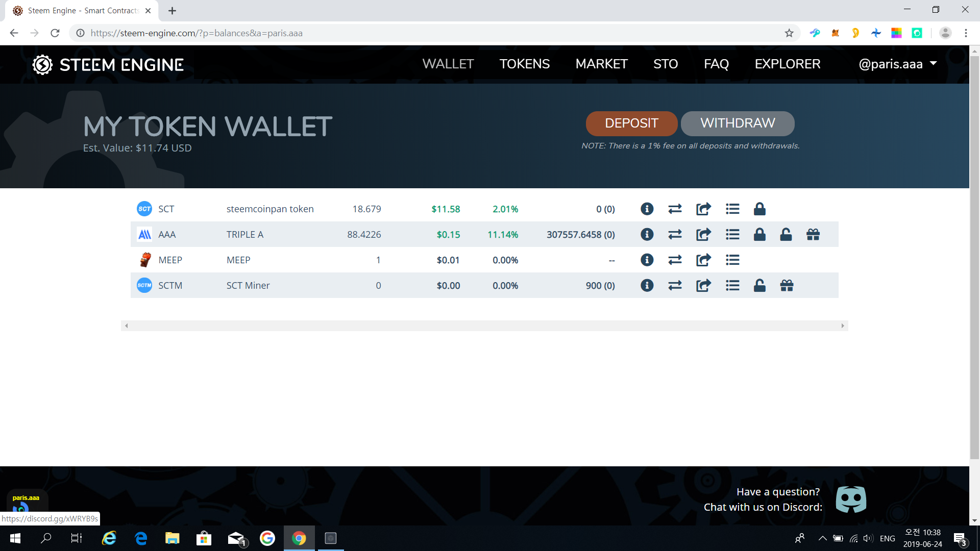
Task: Open taskbar search
Action: pos(46,538)
